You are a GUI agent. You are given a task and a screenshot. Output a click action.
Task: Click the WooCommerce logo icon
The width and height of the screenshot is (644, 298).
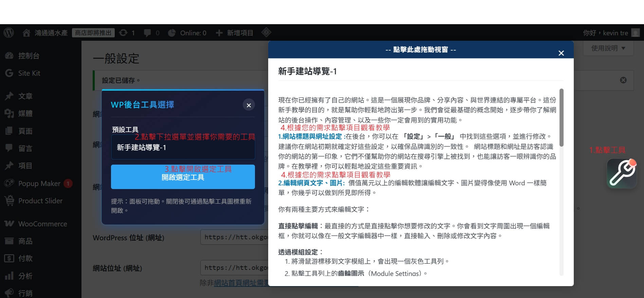pyautogui.click(x=9, y=224)
